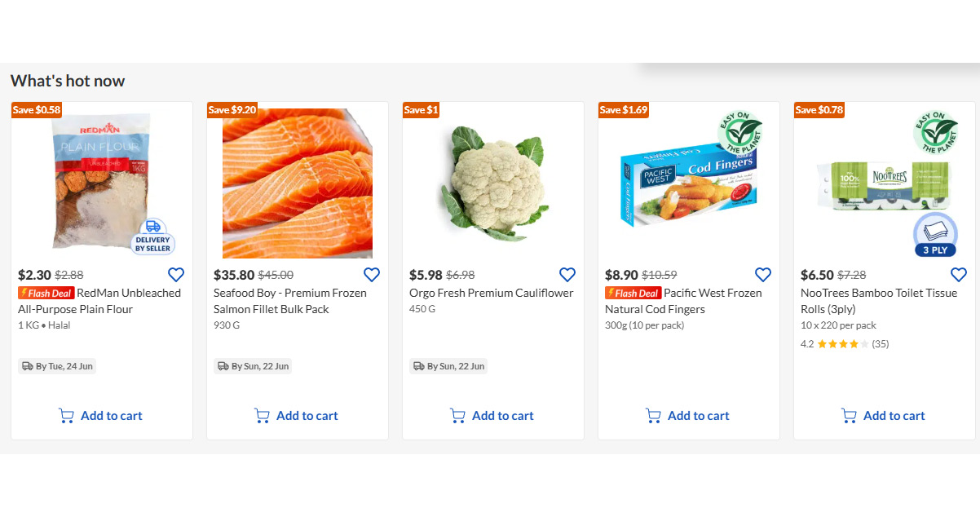Click Easy On The Planet badge on Cod Fingers
Image resolution: width=980 pixels, height=517 pixels.
[739, 132]
